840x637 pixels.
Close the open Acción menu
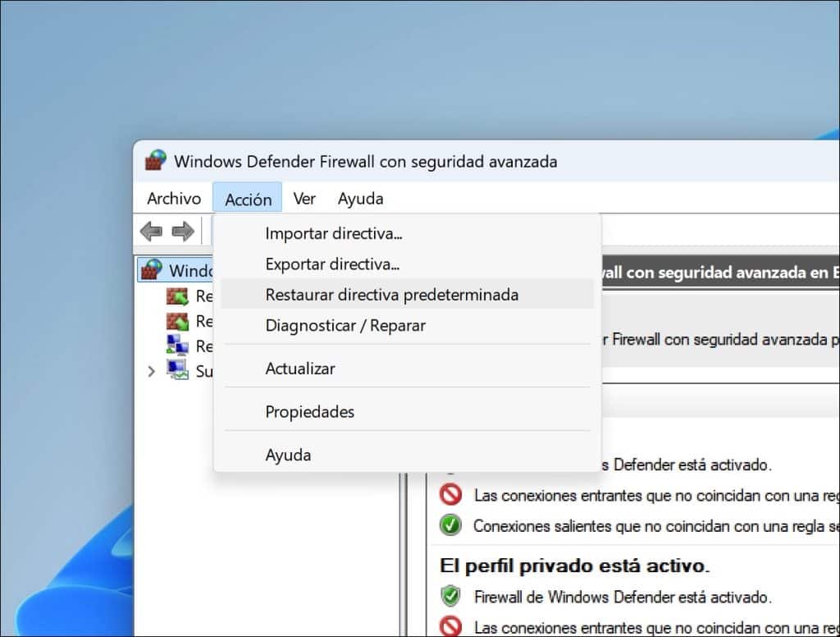click(248, 199)
